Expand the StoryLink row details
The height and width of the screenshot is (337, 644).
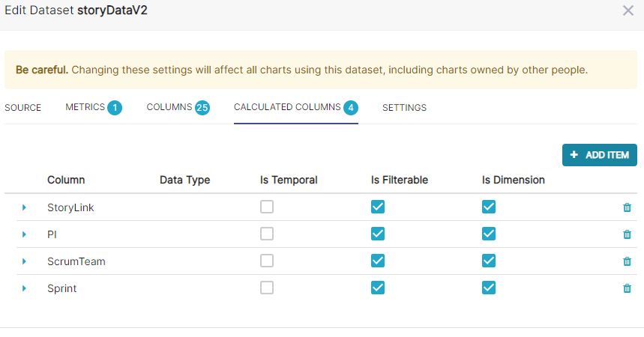(24, 207)
